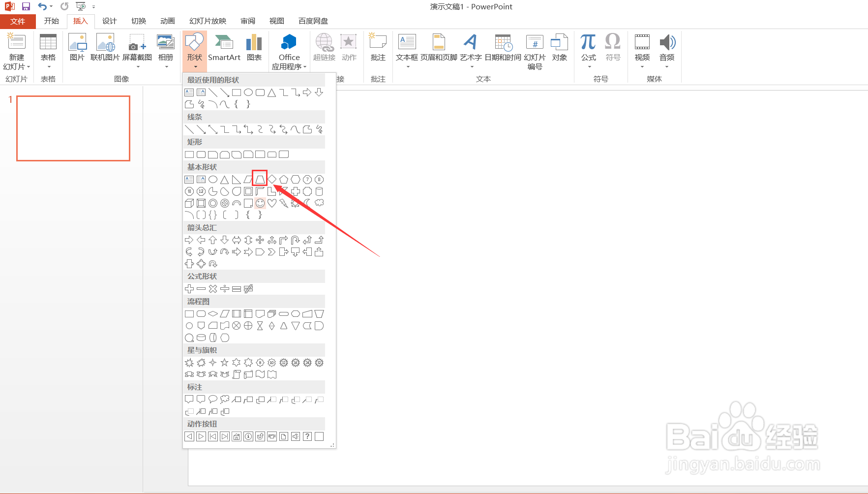Open the File tab

click(18, 21)
